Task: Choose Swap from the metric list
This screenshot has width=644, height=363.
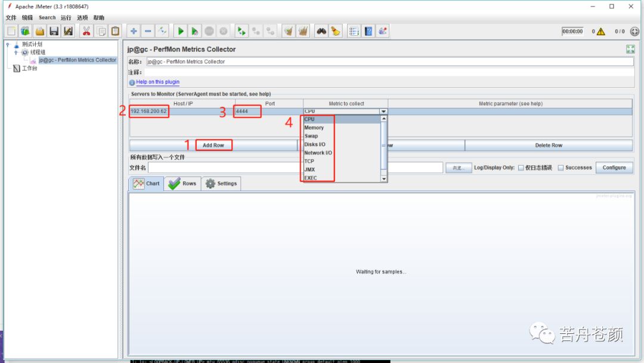Action: pyautogui.click(x=342, y=136)
